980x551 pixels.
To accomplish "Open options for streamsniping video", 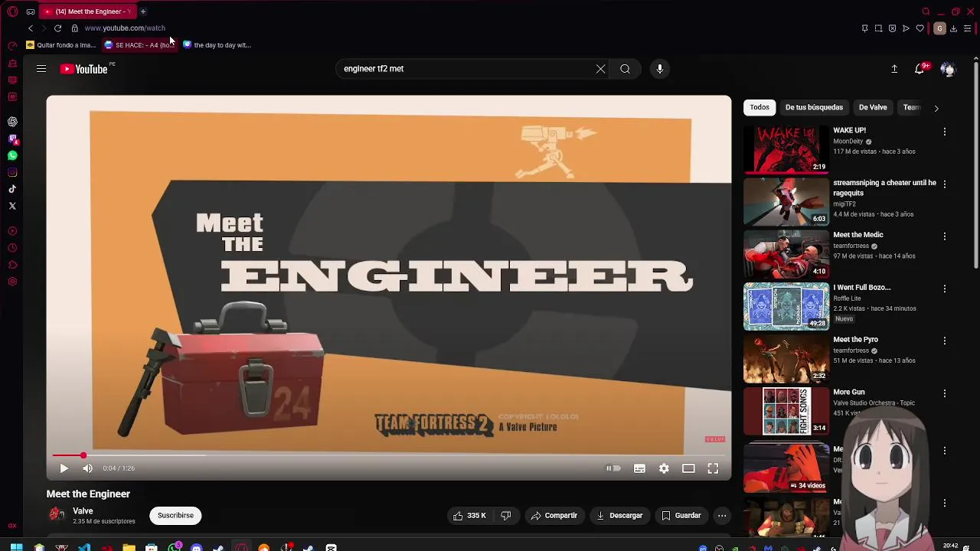I will pos(944,184).
